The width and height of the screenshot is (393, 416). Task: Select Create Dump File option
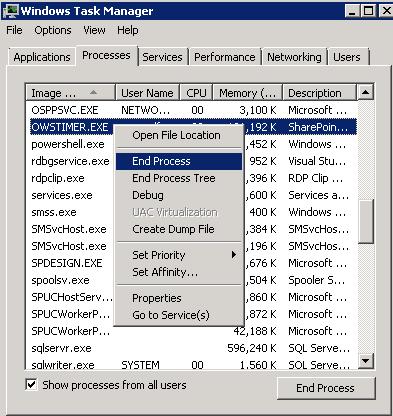[x=179, y=229]
